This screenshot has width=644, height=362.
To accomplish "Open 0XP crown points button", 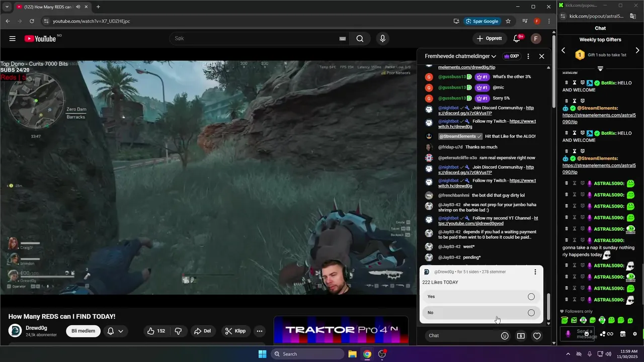I will [x=511, y=56].
